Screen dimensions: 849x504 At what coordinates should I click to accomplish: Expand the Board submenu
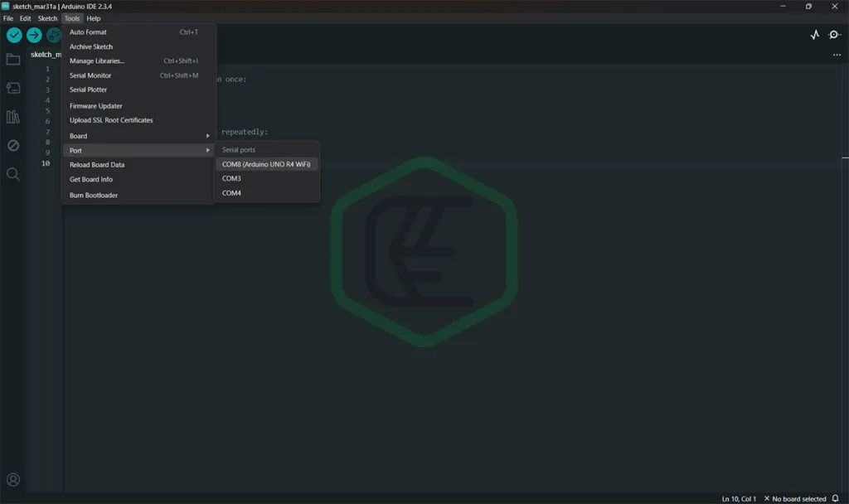tap(138, 136)
